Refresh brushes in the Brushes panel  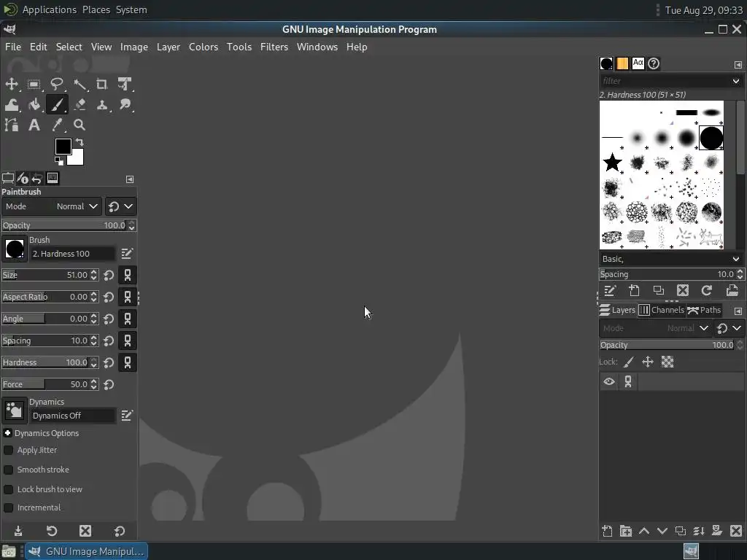[x=706, y=290]
